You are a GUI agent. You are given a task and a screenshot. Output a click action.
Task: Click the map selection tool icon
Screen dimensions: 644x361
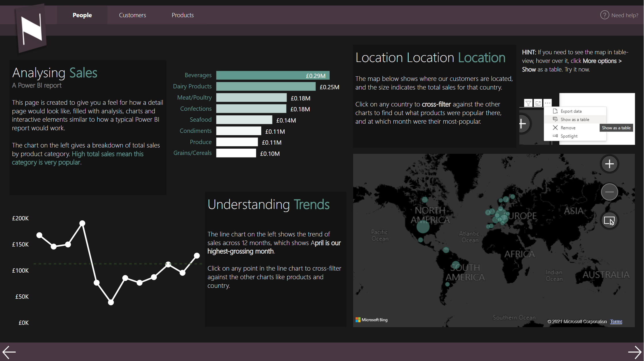tap(609, 220)
